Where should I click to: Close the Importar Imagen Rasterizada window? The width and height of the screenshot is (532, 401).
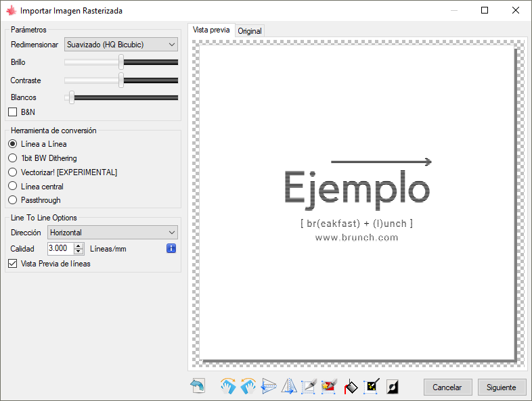(x=516, y=11)
